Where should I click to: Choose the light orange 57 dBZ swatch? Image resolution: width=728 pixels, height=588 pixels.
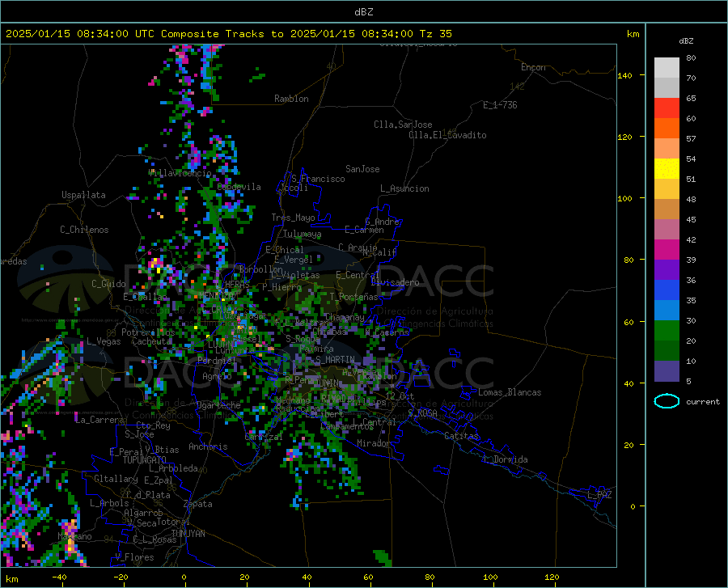(x=667, y=149)
